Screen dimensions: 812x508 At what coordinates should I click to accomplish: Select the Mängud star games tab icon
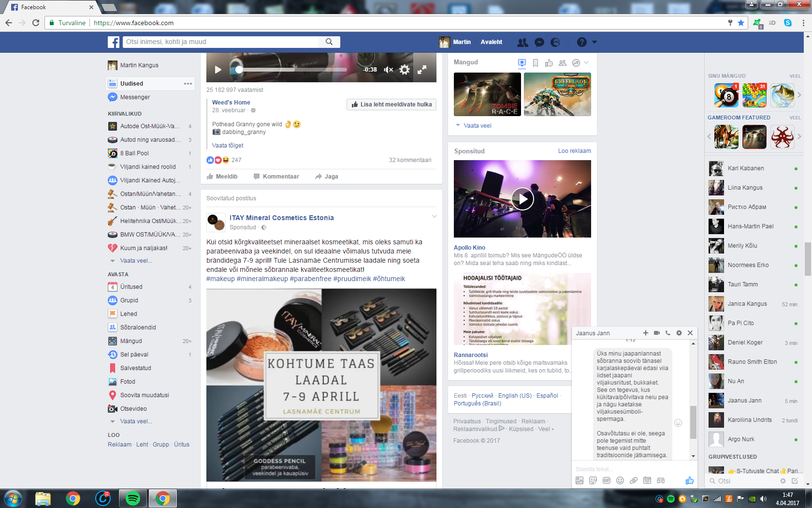(522, 63)
